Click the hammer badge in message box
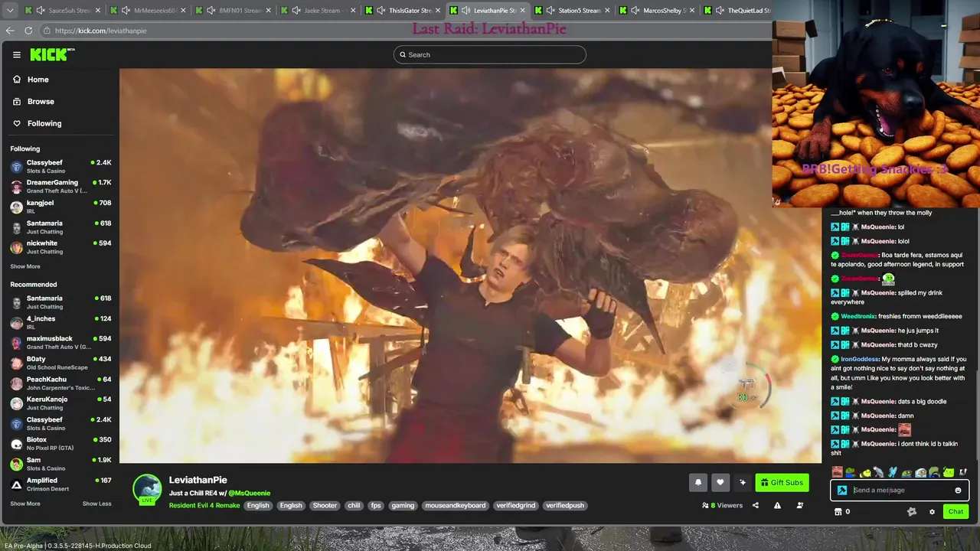 pyautogui.click(x=842, y=490)
